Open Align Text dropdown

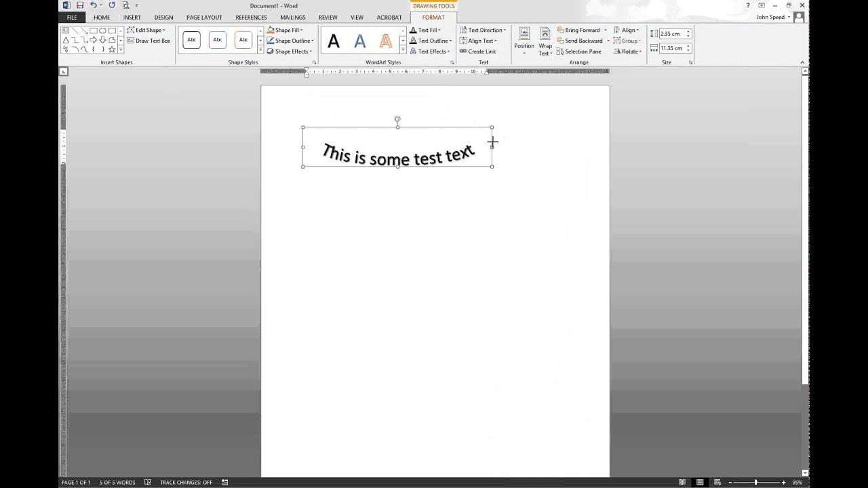(479, 41)
